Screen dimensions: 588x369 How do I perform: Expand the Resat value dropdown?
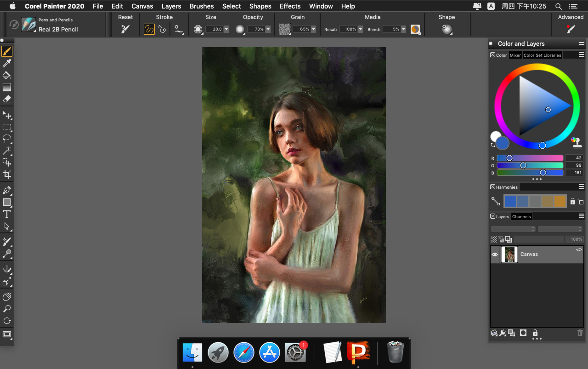(x=360, y=29)
